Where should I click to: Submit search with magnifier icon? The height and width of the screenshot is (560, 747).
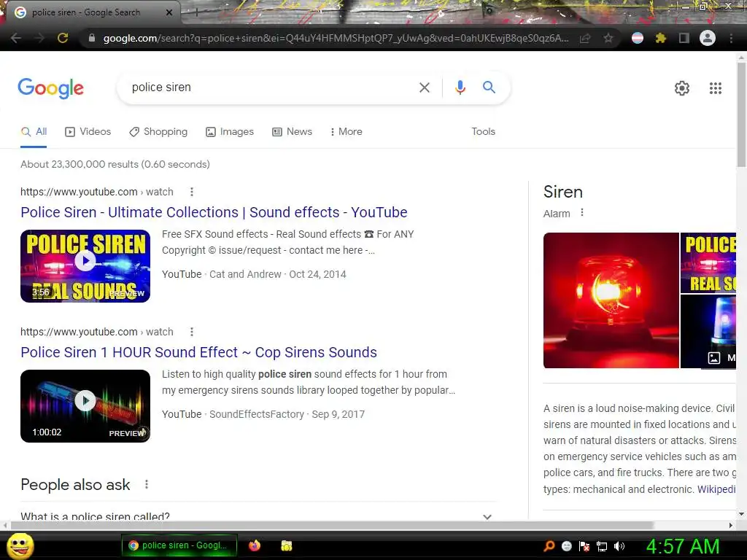click(489, 87)
